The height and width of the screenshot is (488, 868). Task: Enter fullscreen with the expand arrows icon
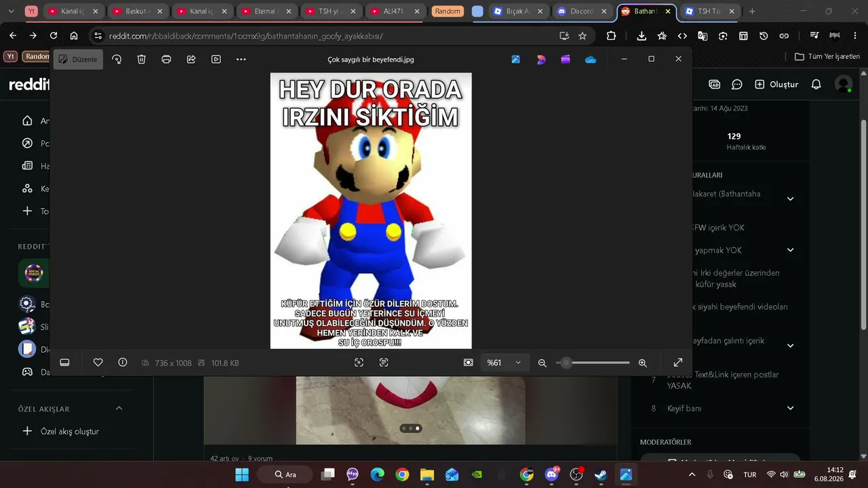point(678,363)
